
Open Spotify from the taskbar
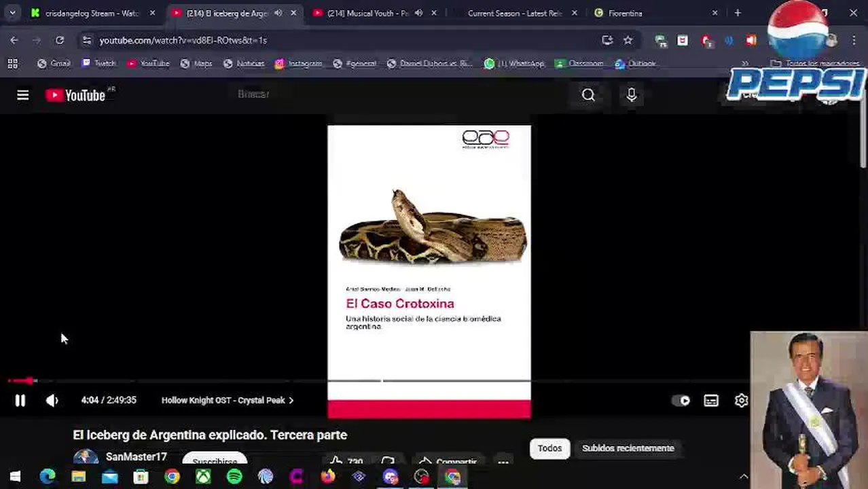click(x=234, y=477)
